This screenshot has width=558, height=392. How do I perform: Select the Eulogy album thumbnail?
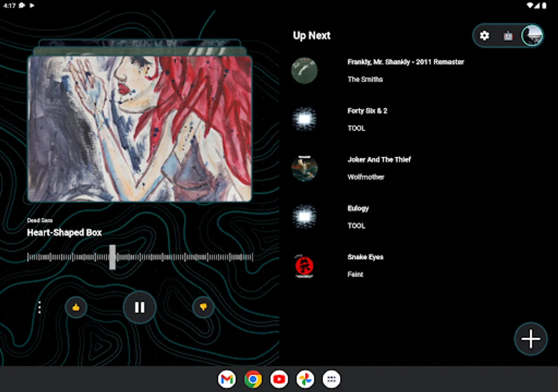tap(304, 217)
